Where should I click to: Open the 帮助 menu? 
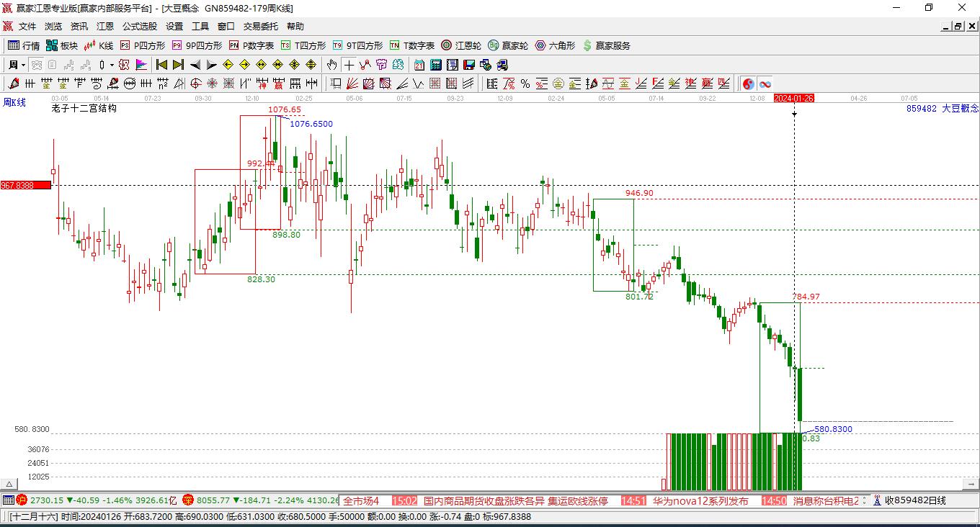click(295, 27)
